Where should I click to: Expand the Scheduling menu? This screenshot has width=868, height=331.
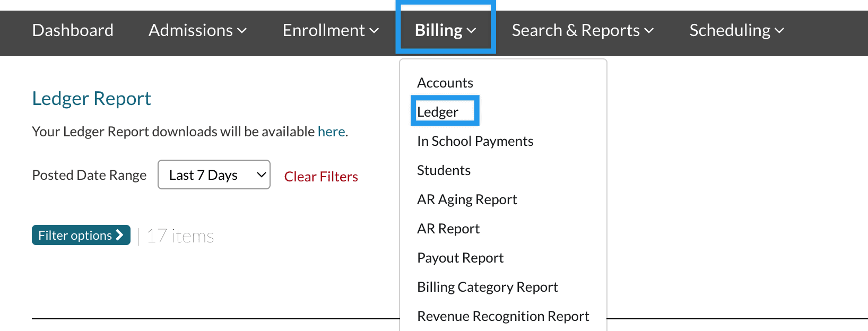click(x=736, y=31)
